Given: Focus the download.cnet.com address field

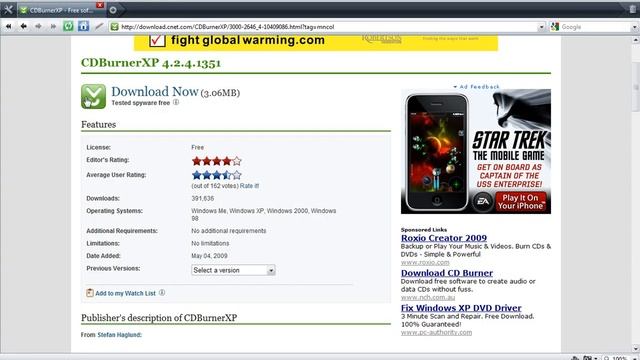Looking at the screenshot, I should tap(327, 27).
